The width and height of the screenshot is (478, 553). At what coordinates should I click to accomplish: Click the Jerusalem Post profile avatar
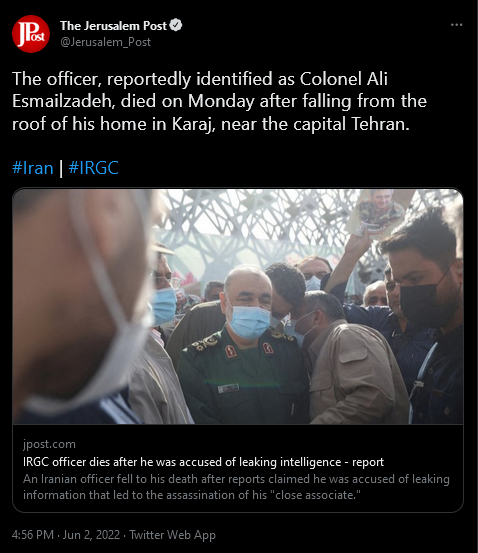[x=31, y=34]
